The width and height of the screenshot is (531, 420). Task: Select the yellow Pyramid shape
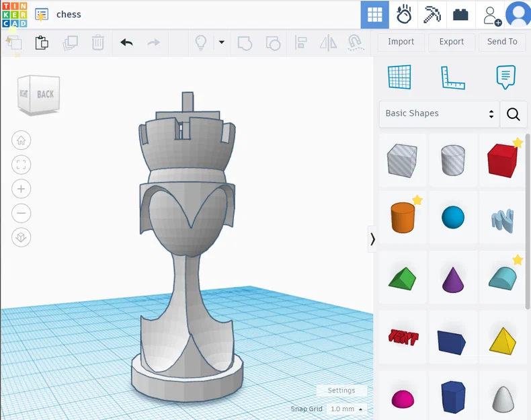click(x=503, y=340)
